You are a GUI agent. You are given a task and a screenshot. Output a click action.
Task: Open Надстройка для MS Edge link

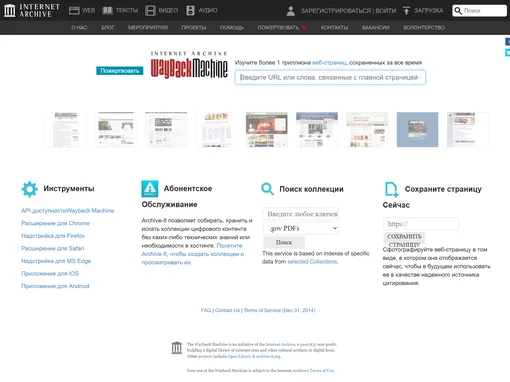coord(56,261)
